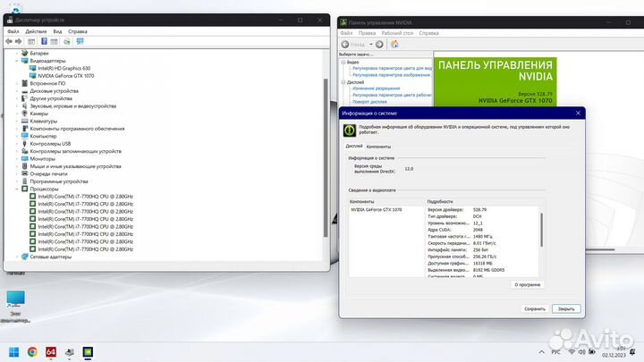Image resolution: width=644 pixels, height=362 pixels.
Task: Show hidden tray icons chevron
Action: pyautogui.click(x=541, y=352)
